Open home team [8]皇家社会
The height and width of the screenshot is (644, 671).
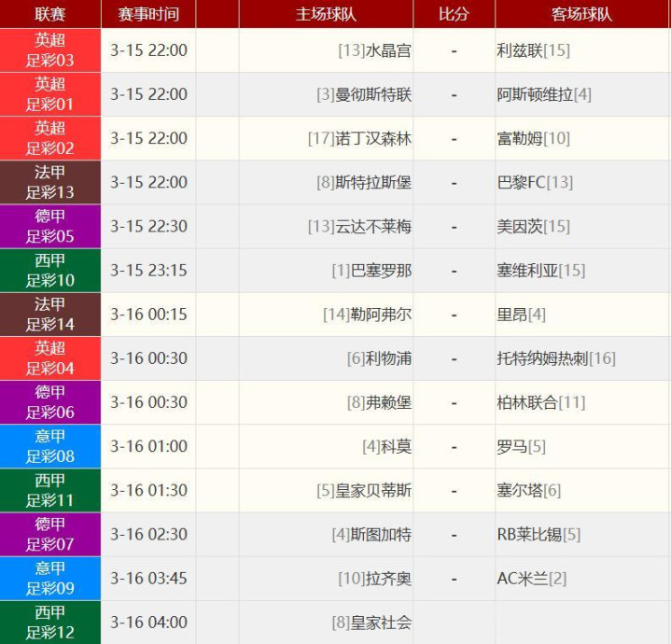pos(371,623)
